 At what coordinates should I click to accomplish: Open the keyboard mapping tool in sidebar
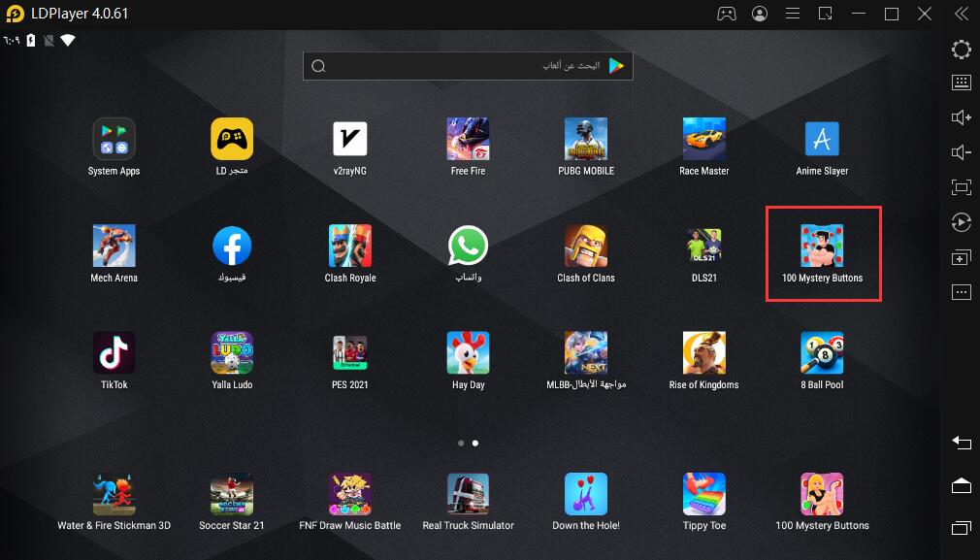pos(962,82)
